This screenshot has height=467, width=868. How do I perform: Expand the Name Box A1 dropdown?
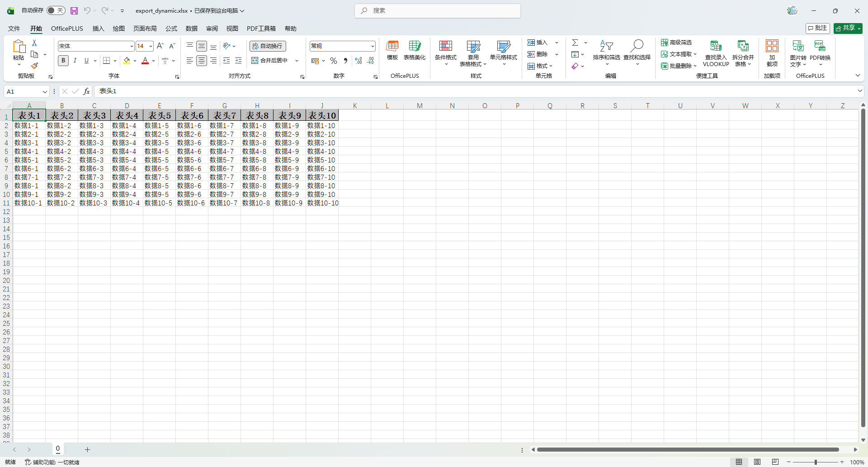(45, 91)
